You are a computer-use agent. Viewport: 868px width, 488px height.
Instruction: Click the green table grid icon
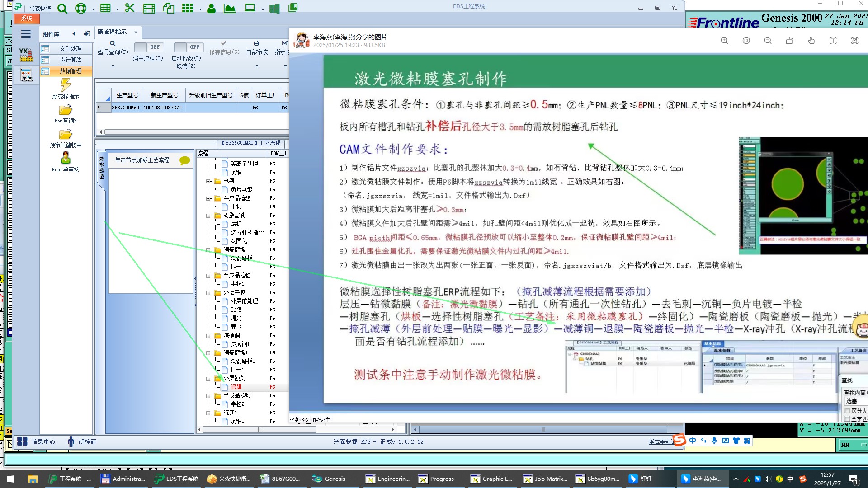(105, 8)
